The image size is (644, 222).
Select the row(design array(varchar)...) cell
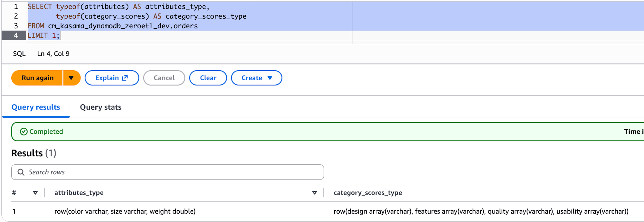(x=481, y=211)
